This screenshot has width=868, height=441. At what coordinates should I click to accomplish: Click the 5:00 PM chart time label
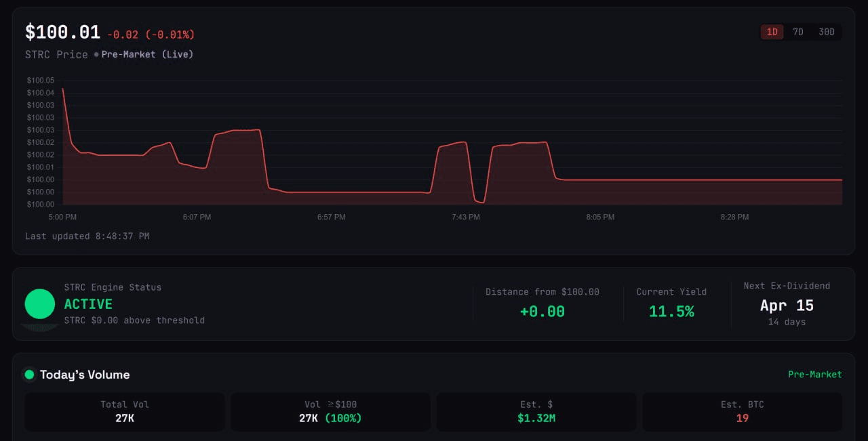click(x=62, y=217)
